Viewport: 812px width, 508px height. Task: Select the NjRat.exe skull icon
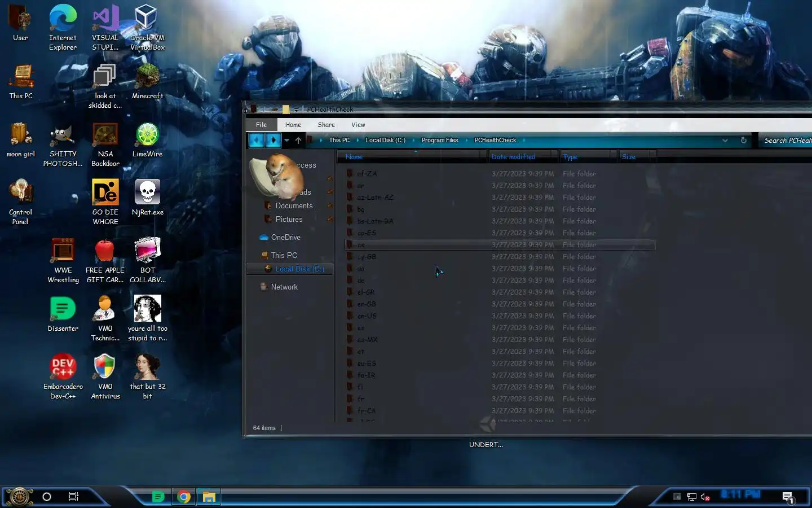(x=147, y=198)
